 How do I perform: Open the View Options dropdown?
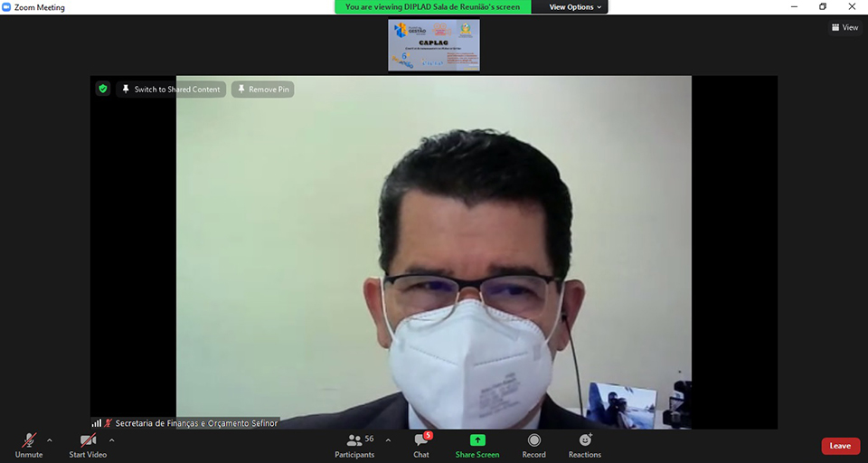tap(575, 7)
